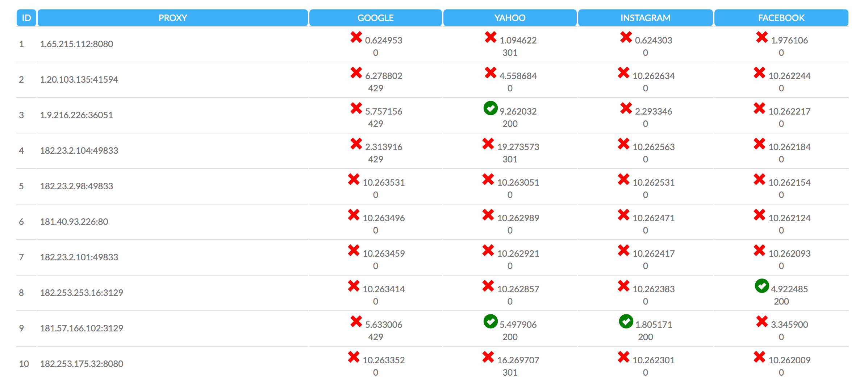Screen dimensions: 868x380
Task: Click the INSTAGRAM column header
Action: pos(645,18)
